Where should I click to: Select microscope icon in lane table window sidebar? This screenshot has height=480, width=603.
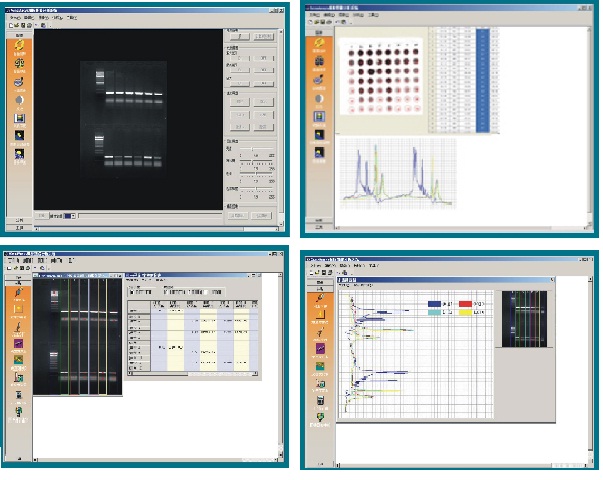pyautogui.click(x=18, y=327)
